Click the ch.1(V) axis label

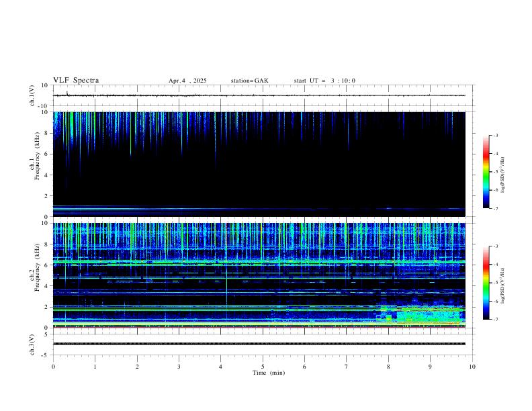32,95
